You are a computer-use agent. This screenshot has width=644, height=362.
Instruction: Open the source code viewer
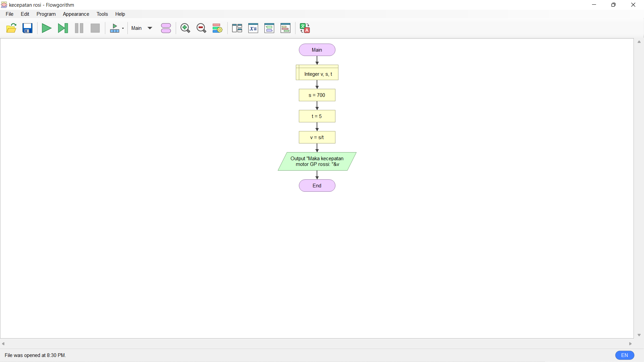[x=269, y=28]
